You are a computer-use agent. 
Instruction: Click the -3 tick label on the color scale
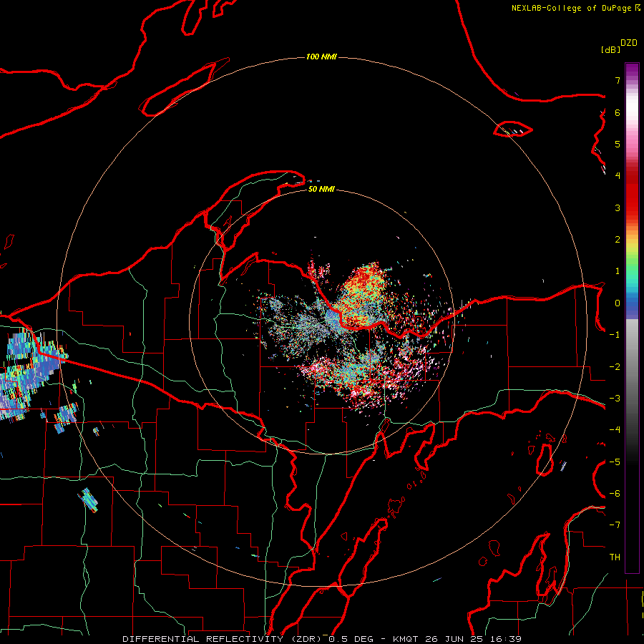tap(615, 399)
